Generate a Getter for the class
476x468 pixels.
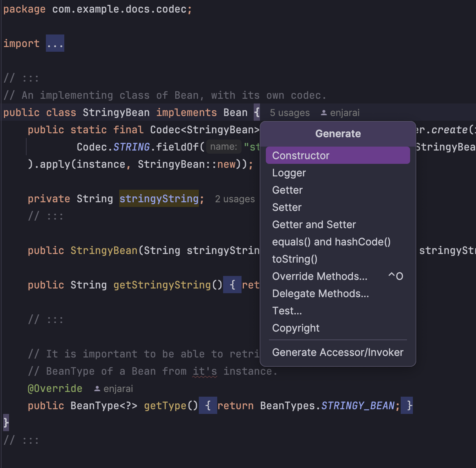287,190
